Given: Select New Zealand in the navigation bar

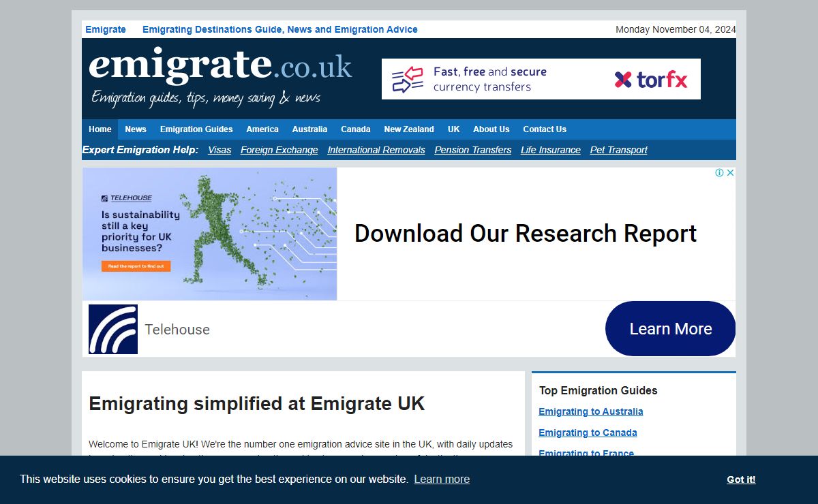Looking at the screenshot, I should click(409, 129).
